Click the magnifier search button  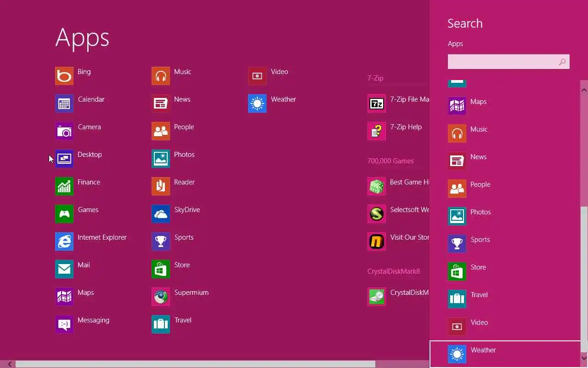(562, 62)
